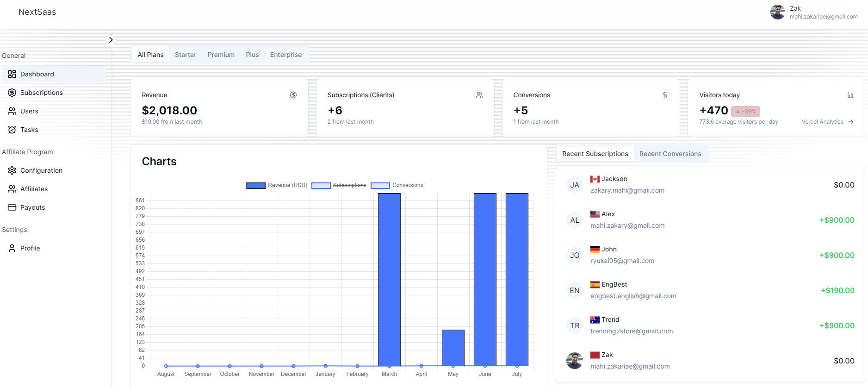Viewport: 868px width, 388px height.
Task: Open user menu for Zak avatar
Action: click(777, 13)
